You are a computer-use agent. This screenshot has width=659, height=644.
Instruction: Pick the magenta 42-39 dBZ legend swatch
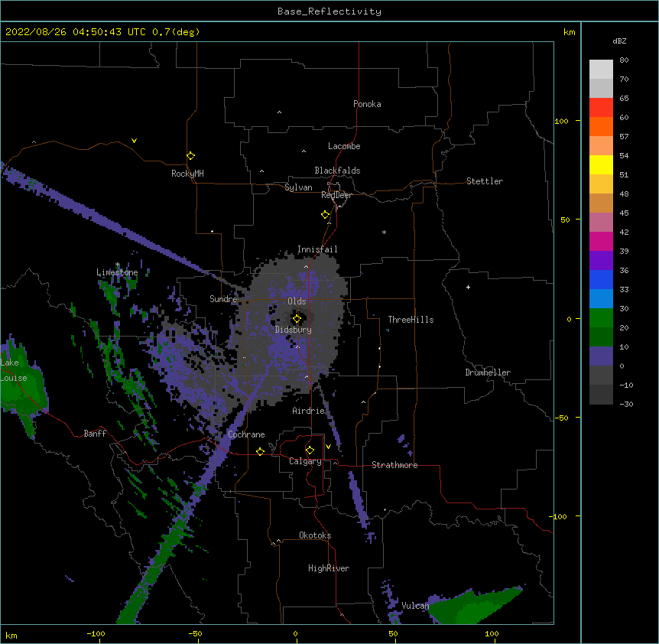[601, 241]
